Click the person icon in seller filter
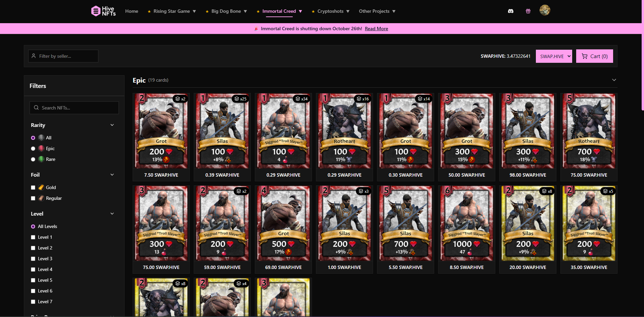 click(x=34, y=56)
